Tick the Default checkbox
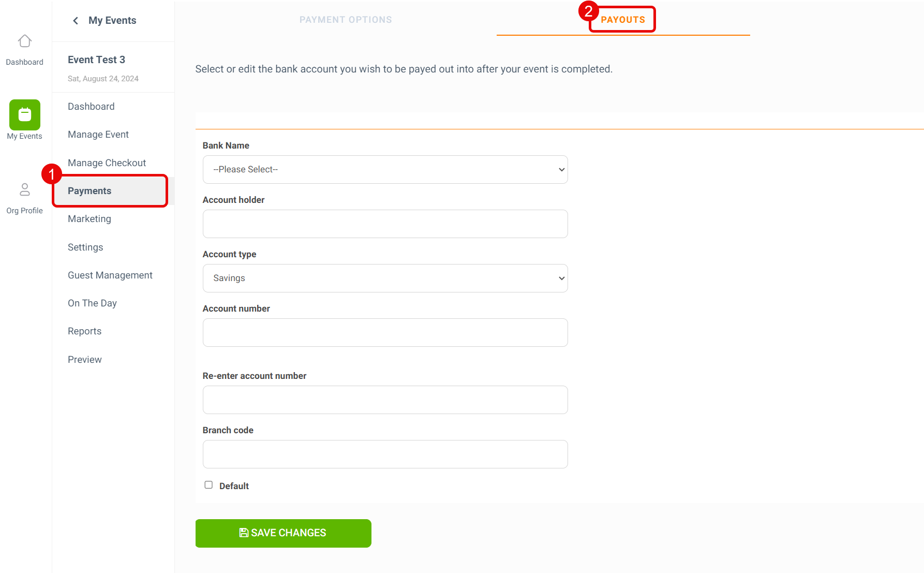This screenshot has height=573, width=924. [x=208, y=485]
